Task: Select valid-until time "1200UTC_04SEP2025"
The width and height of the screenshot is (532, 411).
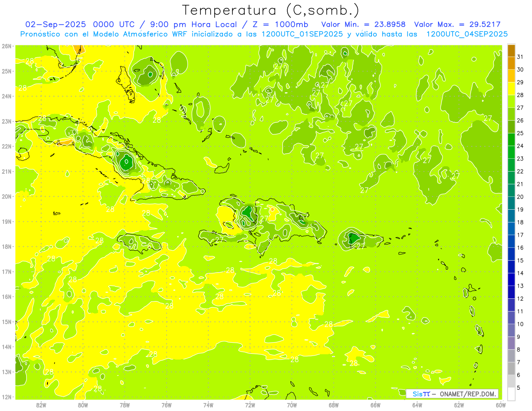Action: (467, 34)
